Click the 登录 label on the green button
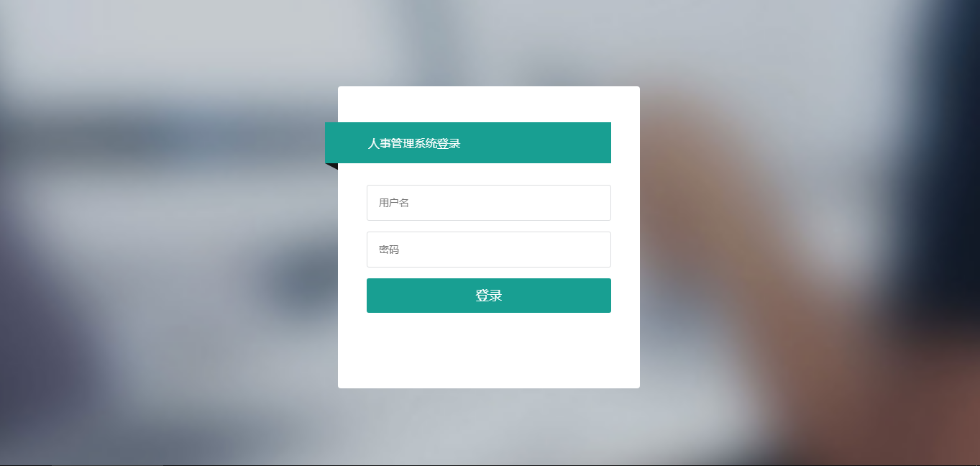The image size is (980, 466). pos(489,296)
